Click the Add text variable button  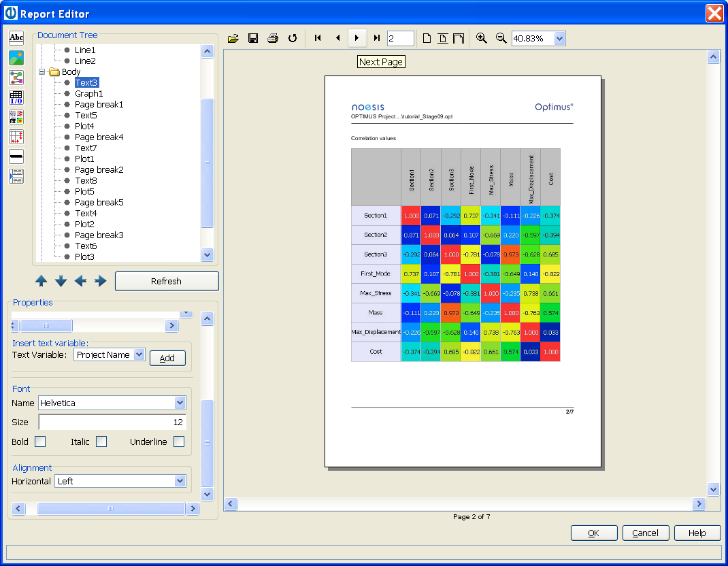[x=167, y=358]
